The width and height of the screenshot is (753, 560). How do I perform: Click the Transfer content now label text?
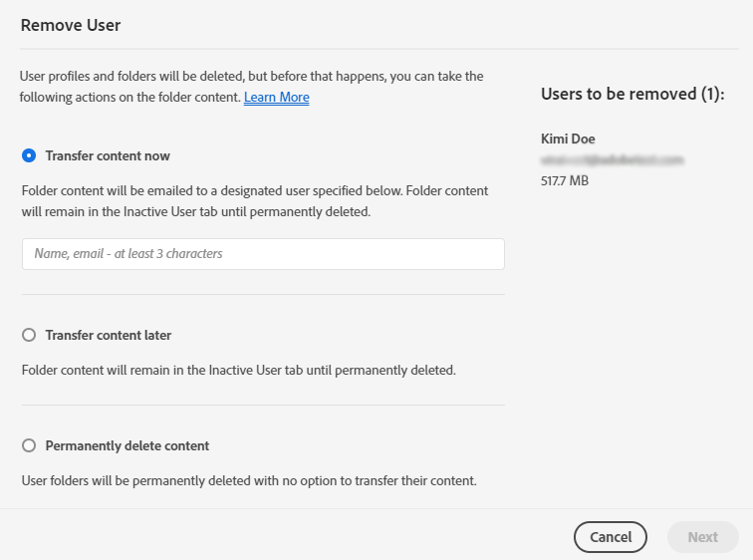(108, 155)
